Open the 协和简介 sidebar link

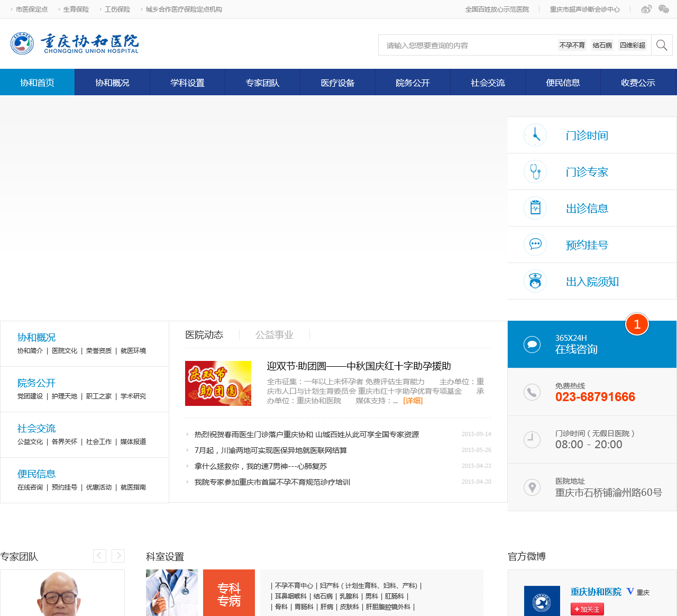click(x=30, y=351)
